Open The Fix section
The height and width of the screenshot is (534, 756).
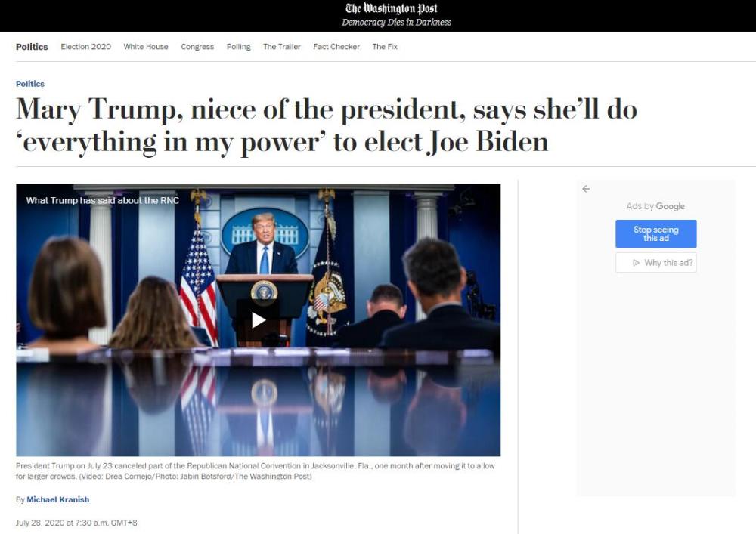pos(385,47)
